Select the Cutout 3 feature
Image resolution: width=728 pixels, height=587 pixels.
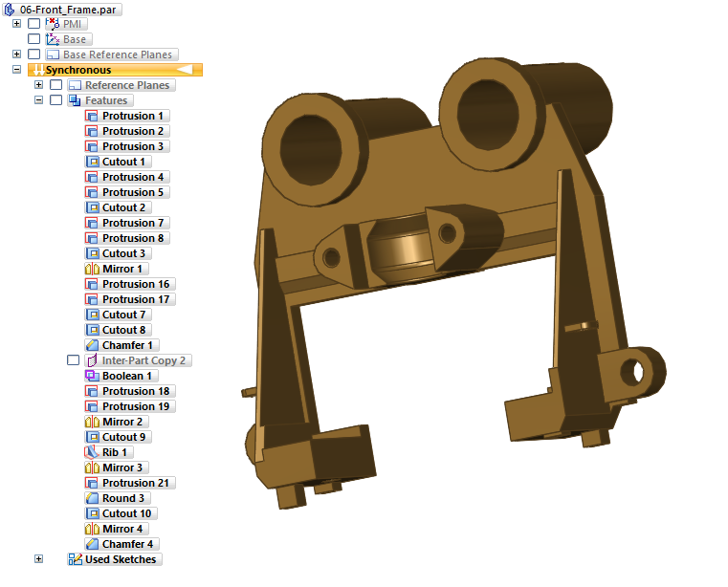pos(118,254)
